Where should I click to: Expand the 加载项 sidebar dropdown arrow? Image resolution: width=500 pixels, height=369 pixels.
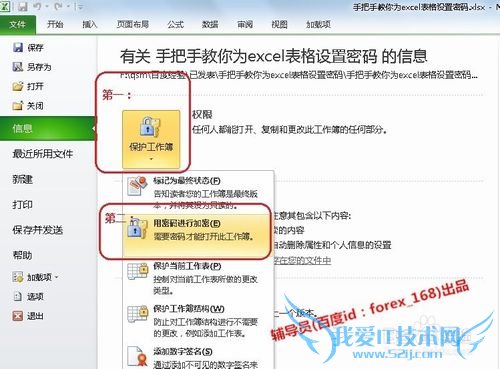click(x=56, y=277)
